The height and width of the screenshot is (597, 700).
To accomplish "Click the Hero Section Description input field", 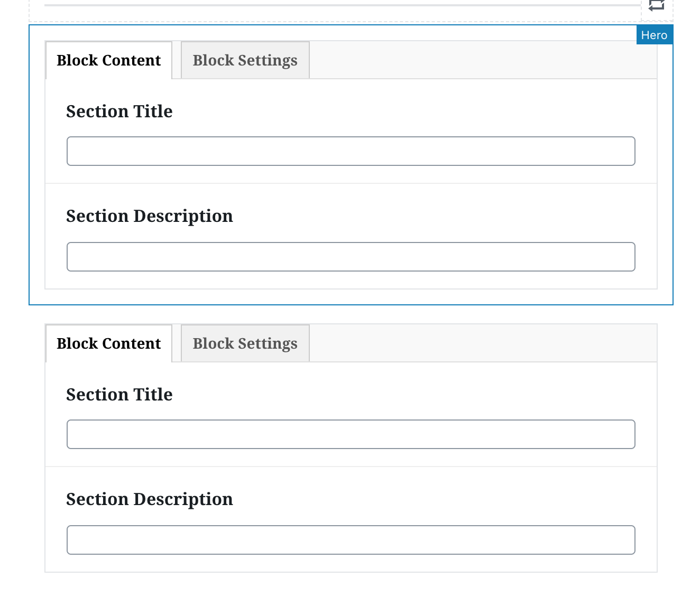I will coord(351,257).
